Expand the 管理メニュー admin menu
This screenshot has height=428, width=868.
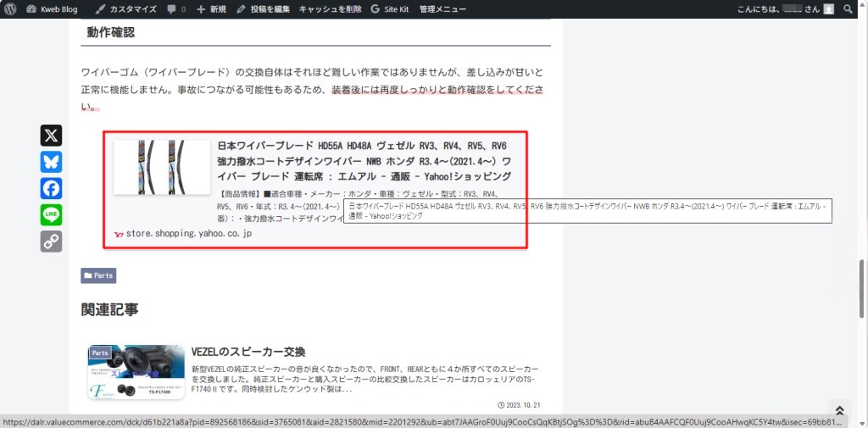pyautogui.click(x=442, y=9)
